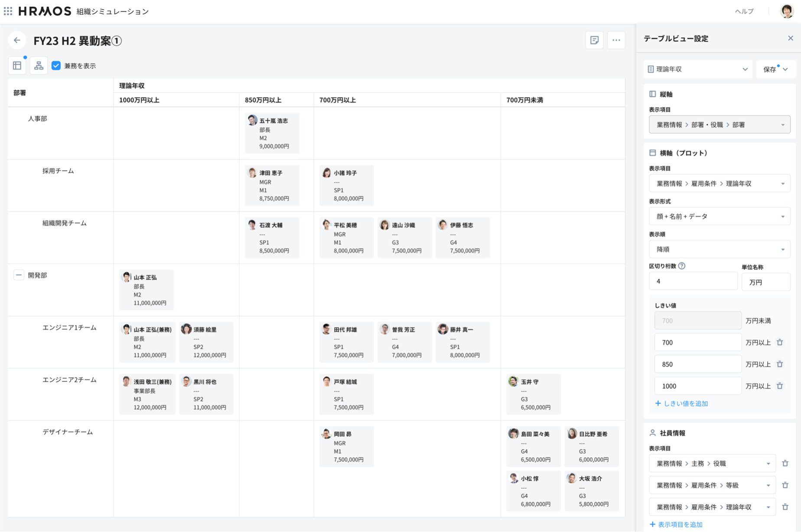Open the 保存 save dropdown button

click(775, 69)
